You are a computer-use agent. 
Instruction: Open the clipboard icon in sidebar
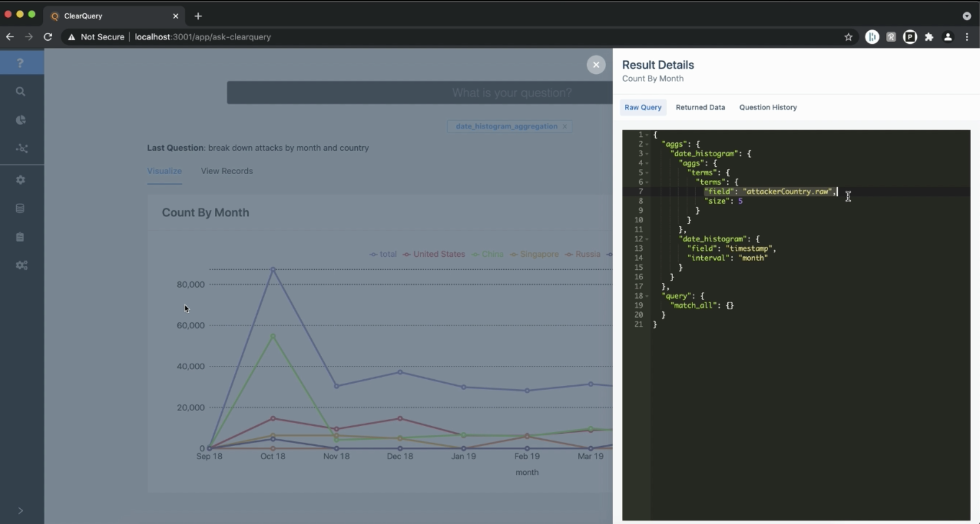(x=20, y=237)
